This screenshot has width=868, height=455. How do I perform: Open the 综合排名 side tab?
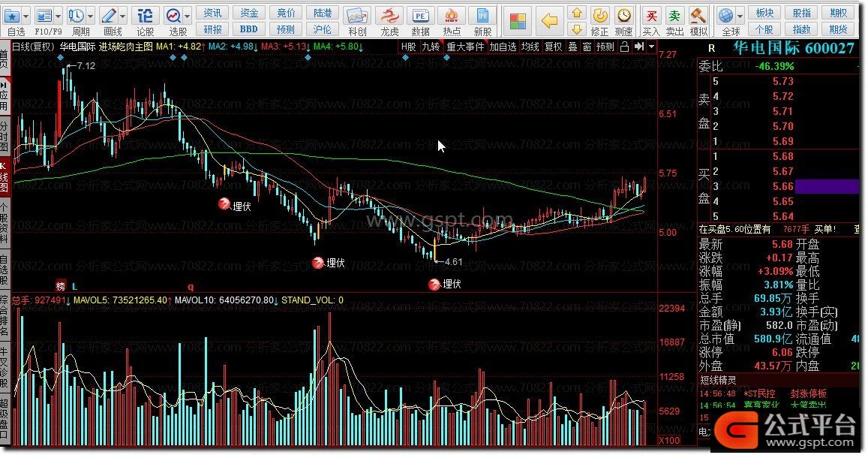[5, 316]
